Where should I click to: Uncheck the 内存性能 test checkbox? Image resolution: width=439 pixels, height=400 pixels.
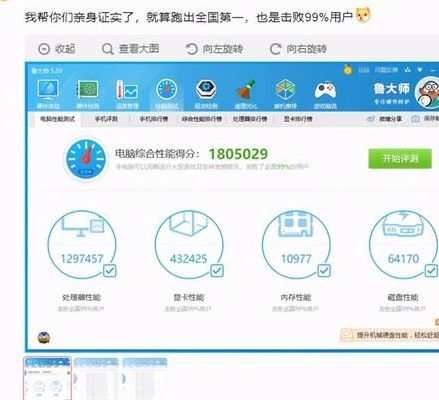(324, 271)
